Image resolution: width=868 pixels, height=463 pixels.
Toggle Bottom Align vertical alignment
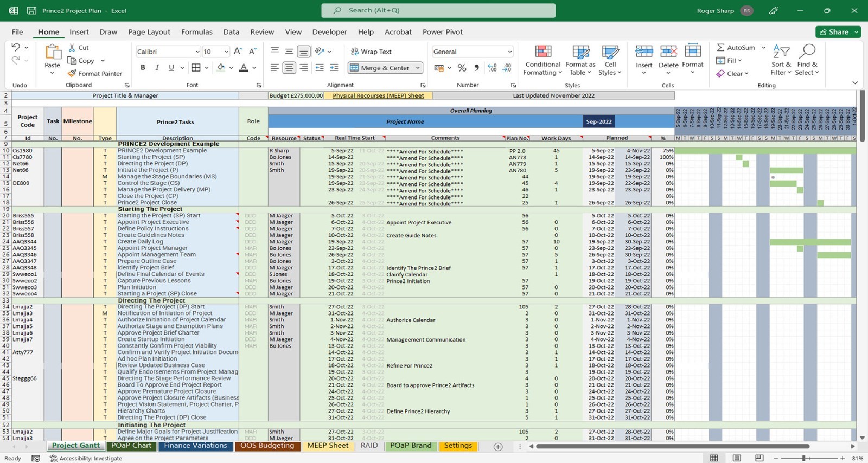304,52
